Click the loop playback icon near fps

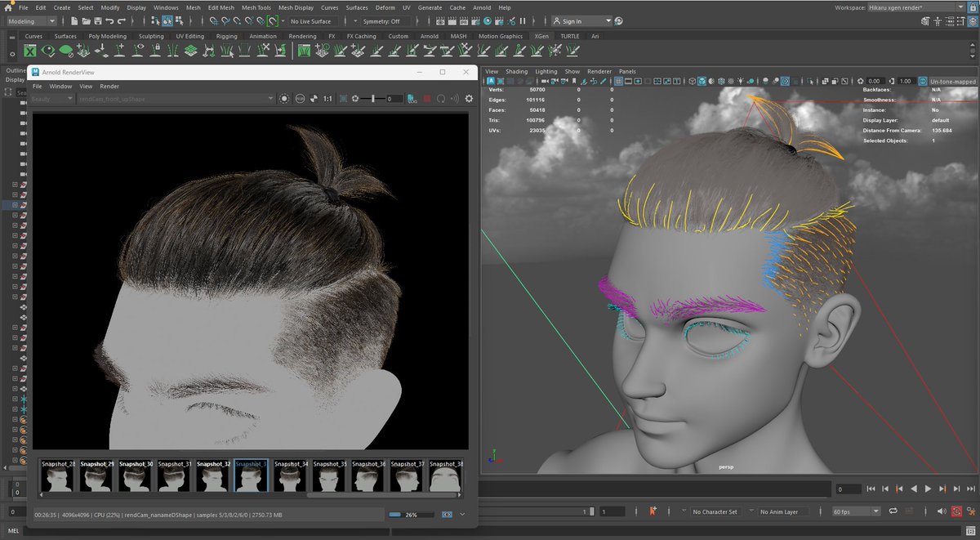892,511
